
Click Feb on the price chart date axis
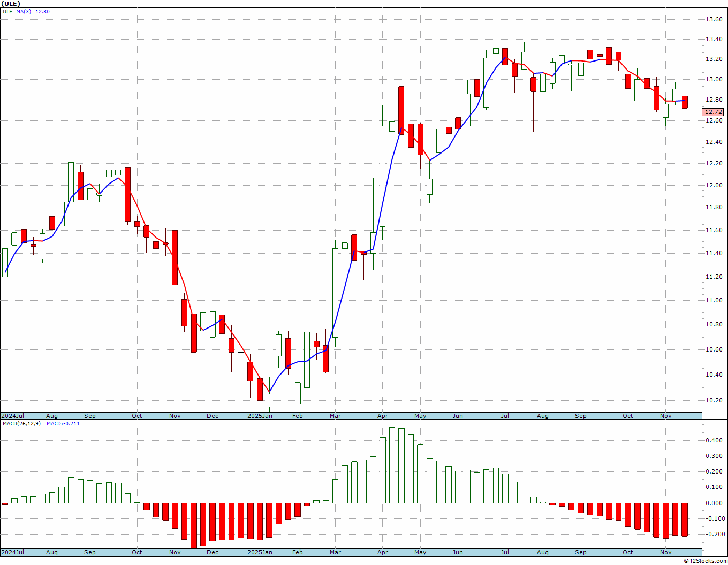tap(297, 416)
